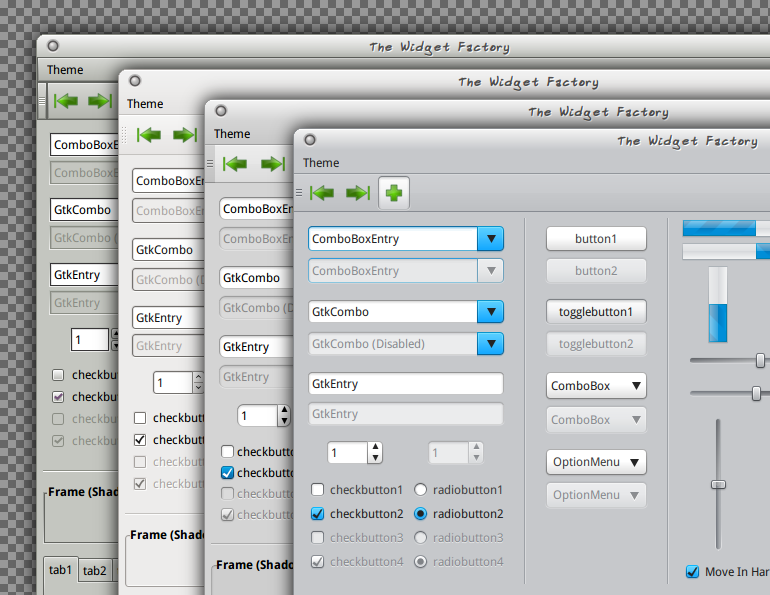Click the disabled ComboBox dropdown
The width and height of the screenshot is (770, 595).
(596, 420)
